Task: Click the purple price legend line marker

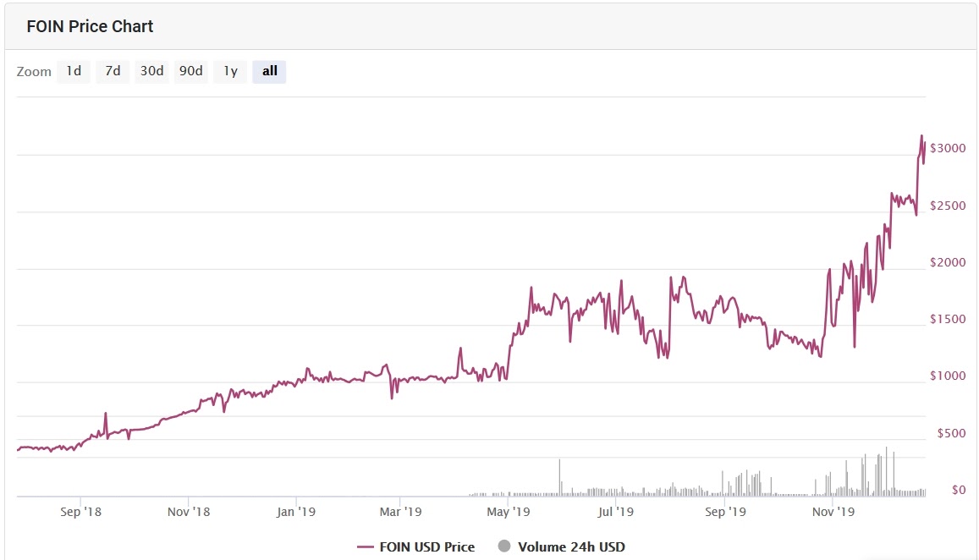Action: coord(366,547)
